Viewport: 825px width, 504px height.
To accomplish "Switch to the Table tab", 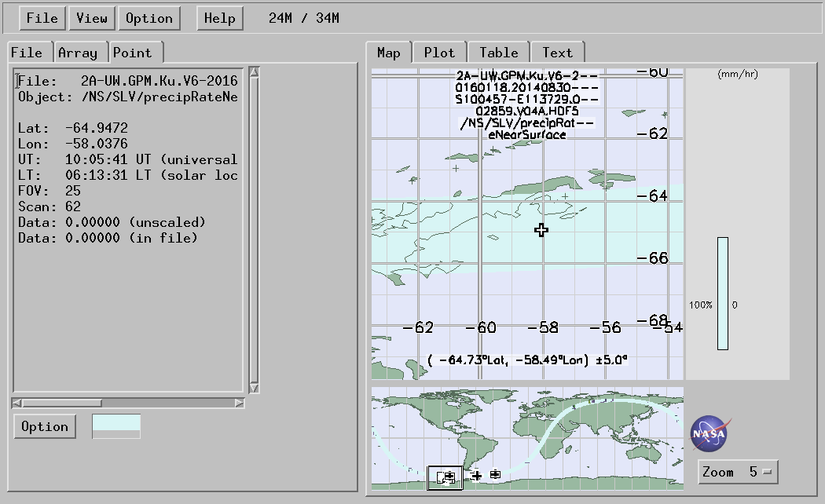I will pos(498,53).
